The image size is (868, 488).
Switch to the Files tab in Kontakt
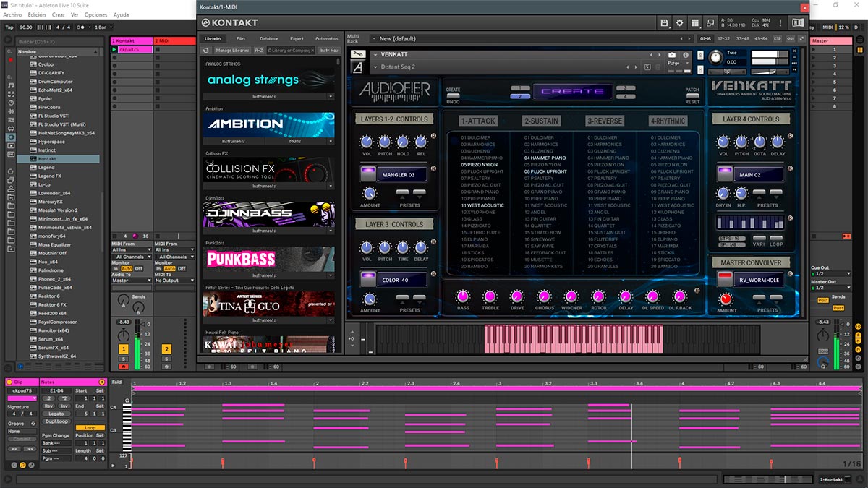241,38
